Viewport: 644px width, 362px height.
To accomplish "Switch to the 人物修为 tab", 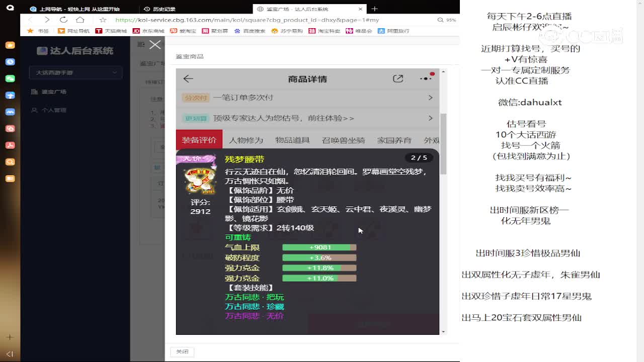I will click(x=246, y=140).
